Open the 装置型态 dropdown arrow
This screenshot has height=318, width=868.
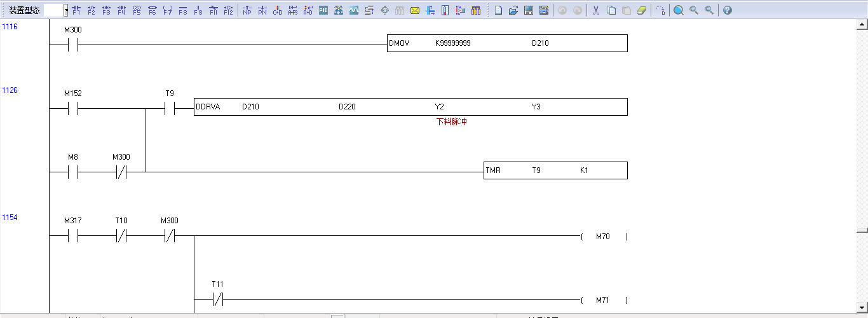pyautogui.click(x=66, y=10)
